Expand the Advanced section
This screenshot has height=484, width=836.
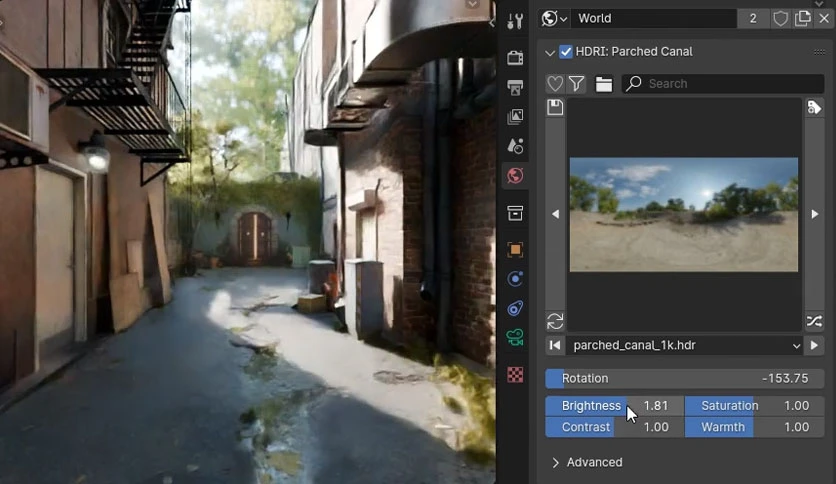(x=586, y=462)
